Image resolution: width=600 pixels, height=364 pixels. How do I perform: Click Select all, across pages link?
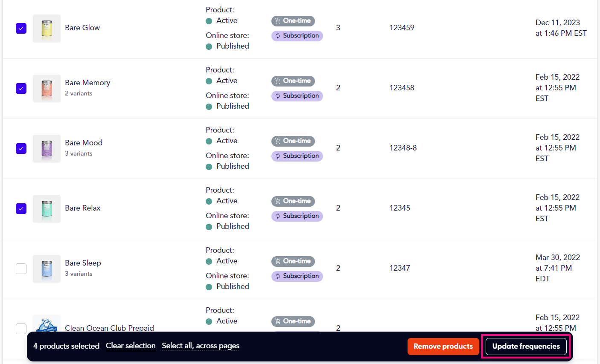(201, 346)
